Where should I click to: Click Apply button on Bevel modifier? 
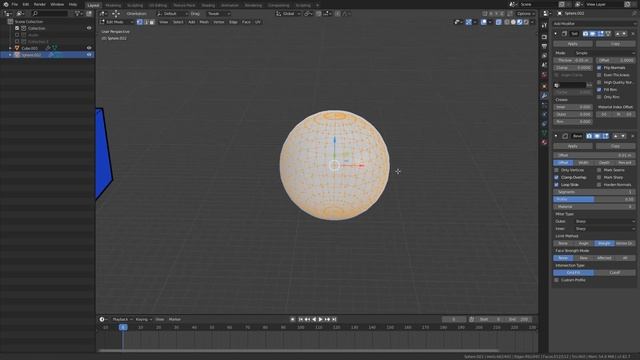click(x=573, y=146)
